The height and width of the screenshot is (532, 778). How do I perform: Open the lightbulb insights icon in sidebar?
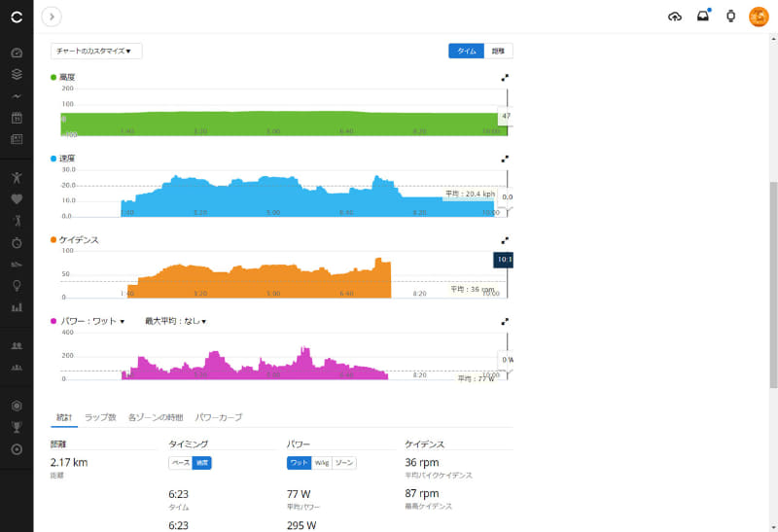tap(17, 286)
